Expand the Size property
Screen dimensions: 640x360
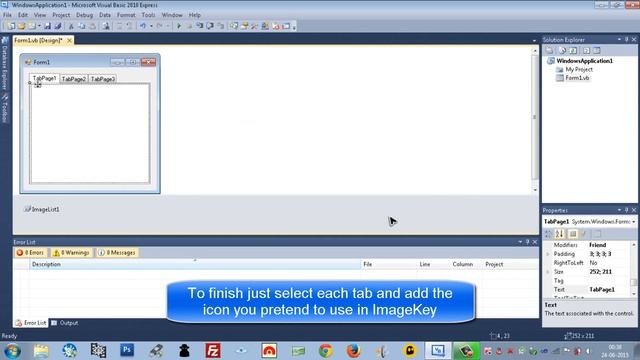tap(548, 272)
